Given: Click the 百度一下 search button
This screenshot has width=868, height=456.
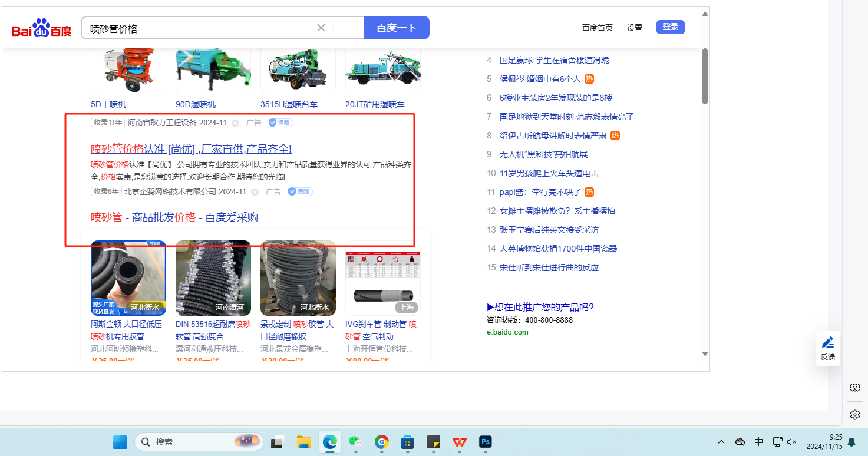Looking at the screenshot, I should pyautogui.click(x=397, y=28).
